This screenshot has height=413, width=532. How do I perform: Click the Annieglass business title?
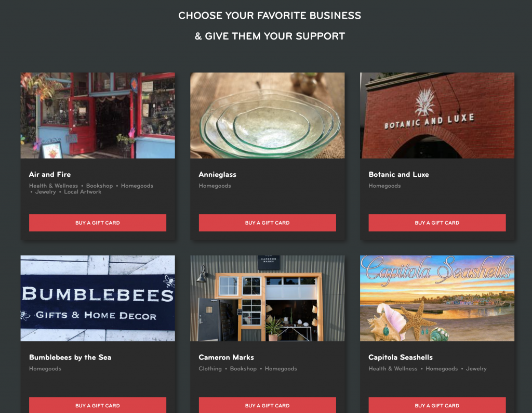(218, 175)
